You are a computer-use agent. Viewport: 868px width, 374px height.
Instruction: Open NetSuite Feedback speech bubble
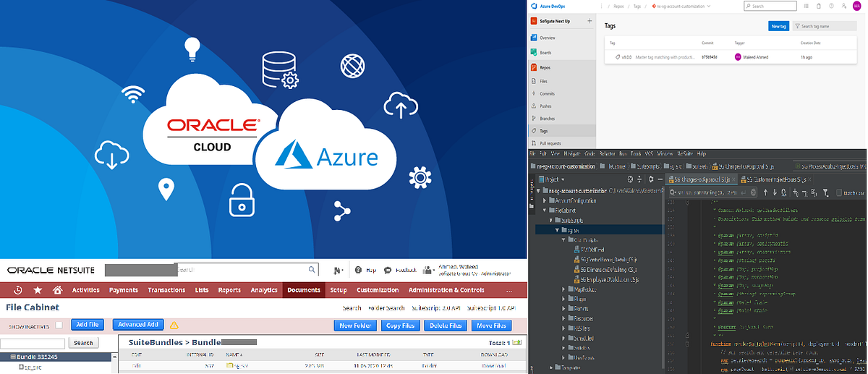(x=388, y=270)
